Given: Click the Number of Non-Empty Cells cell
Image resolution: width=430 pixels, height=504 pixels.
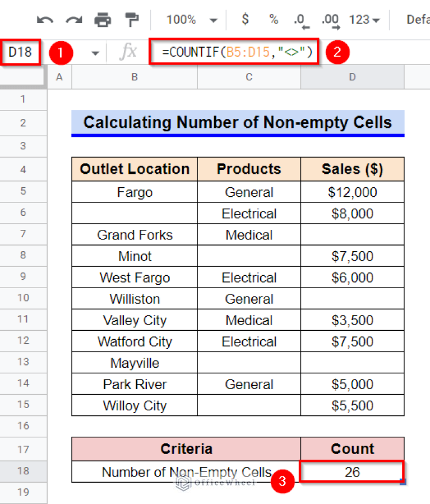Looking at the screenshot, I should coord(186,471).
